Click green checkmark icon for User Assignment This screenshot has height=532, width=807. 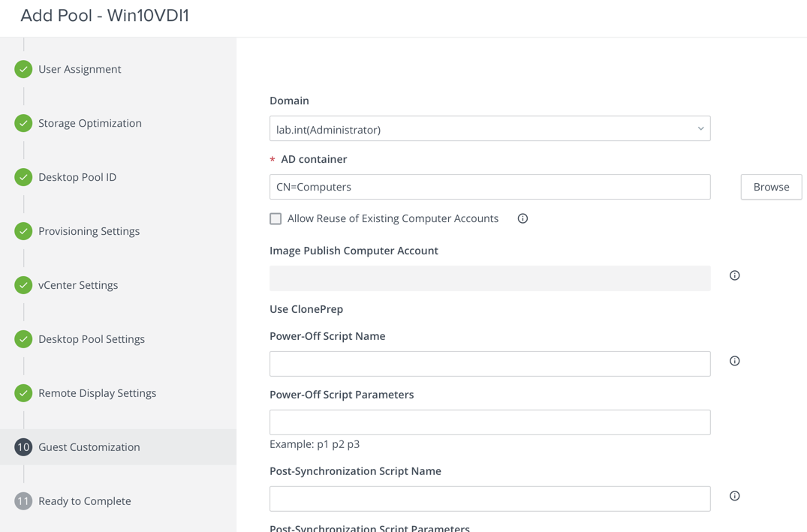23,69
